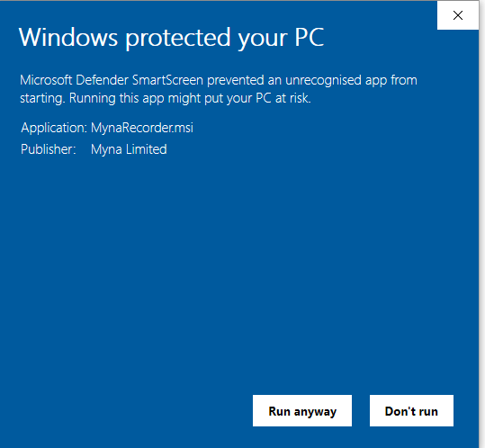Click the "Windows protected your PC" heading
This screenshot has width=485, height=448.
pos(171,39)
